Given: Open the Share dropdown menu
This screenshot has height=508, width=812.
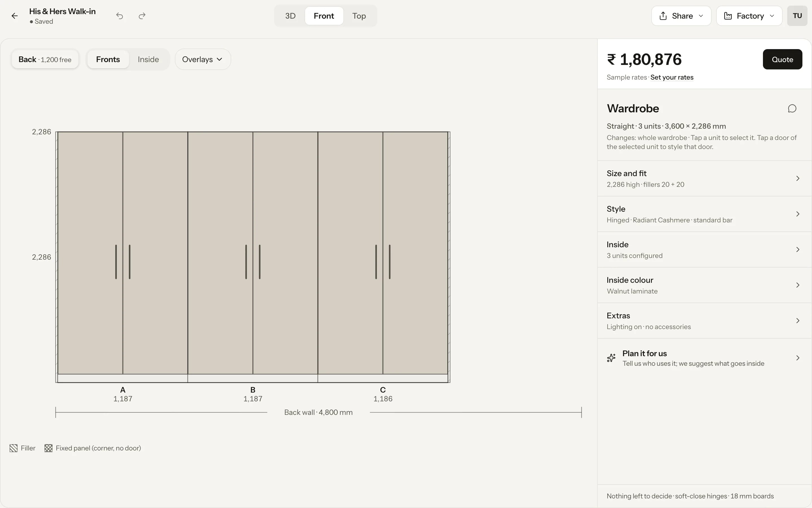Looking at the screenshot, I should pyautogui.click(x=681, y=16).
